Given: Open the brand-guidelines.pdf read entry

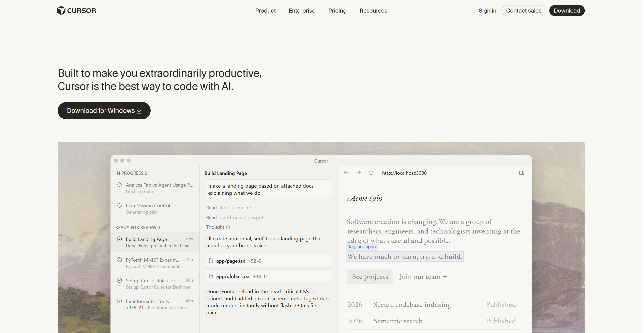Looking at the screenshot, I should pyautogui.click(x=235, y=217).
